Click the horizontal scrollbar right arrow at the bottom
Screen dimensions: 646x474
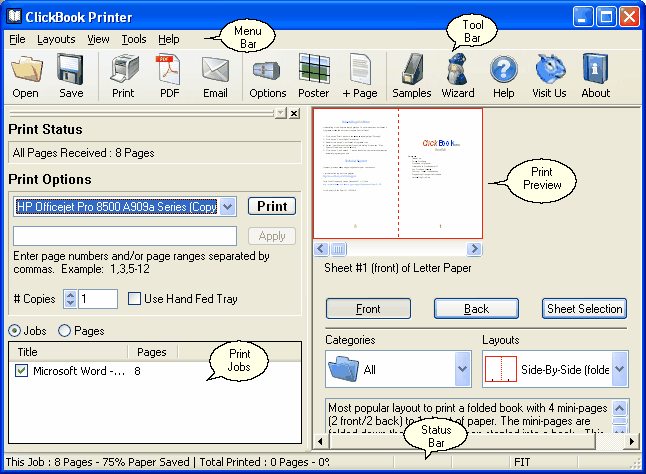pos(632,442)
